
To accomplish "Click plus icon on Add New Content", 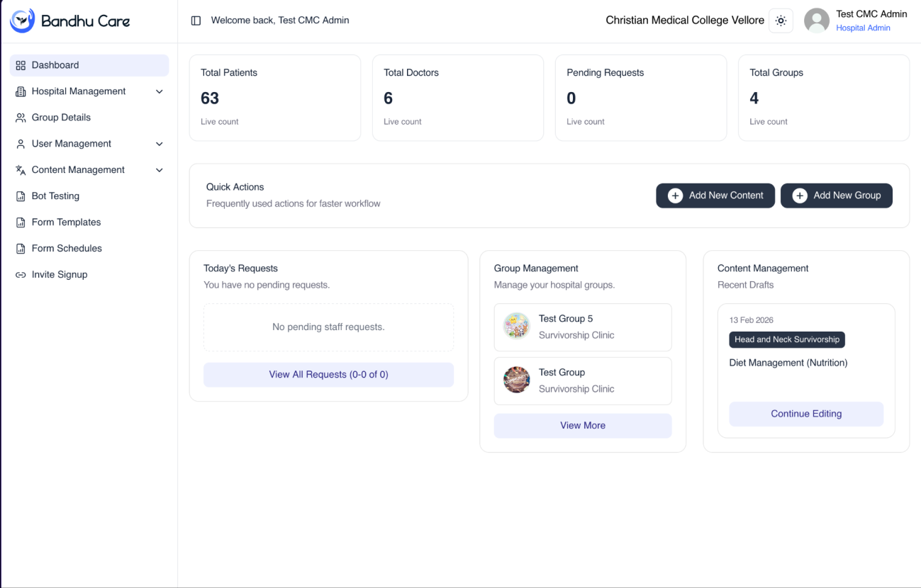I will coord(675,196).
